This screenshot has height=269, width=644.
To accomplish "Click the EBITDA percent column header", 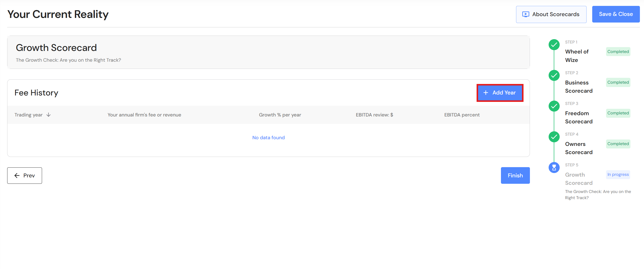I will click(x=462, y=115).
